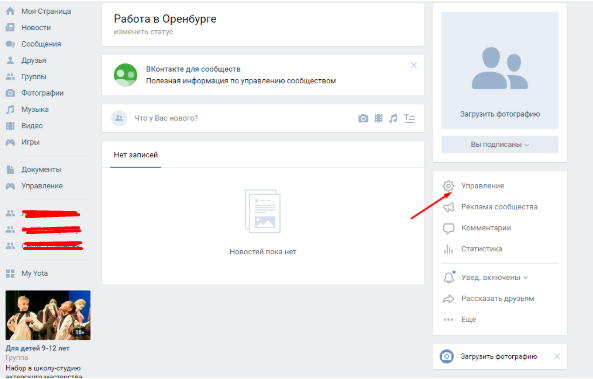Attach photo using camera icon in post box
This screenshot has width=593, height=379.
[363, 118]
